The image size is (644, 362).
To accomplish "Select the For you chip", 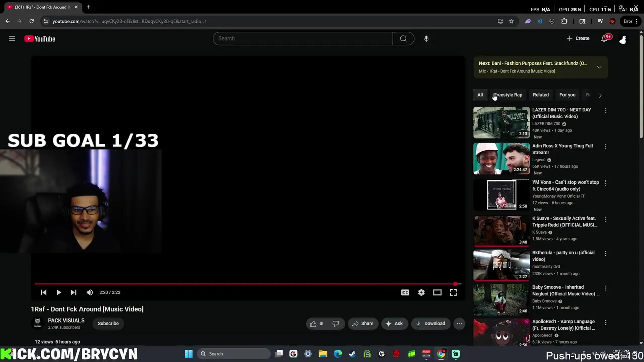I will click(567, 95).
